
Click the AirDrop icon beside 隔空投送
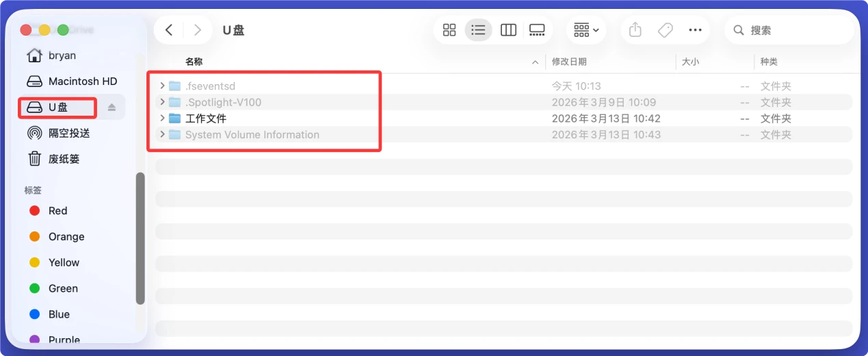click(x=34, y=133)
